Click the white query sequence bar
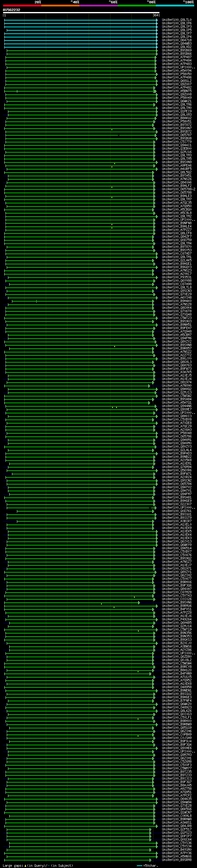The width and height of the screenshot is (197, 868). point(81,12)
